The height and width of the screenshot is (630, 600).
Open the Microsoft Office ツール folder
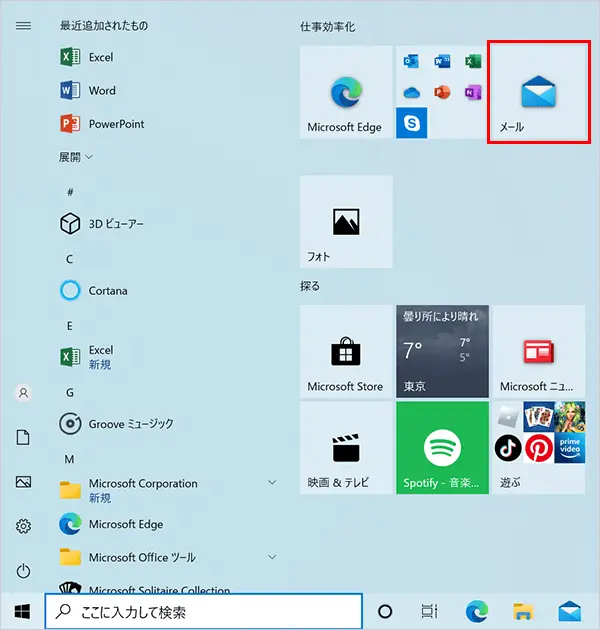click(x=128, y=557)
